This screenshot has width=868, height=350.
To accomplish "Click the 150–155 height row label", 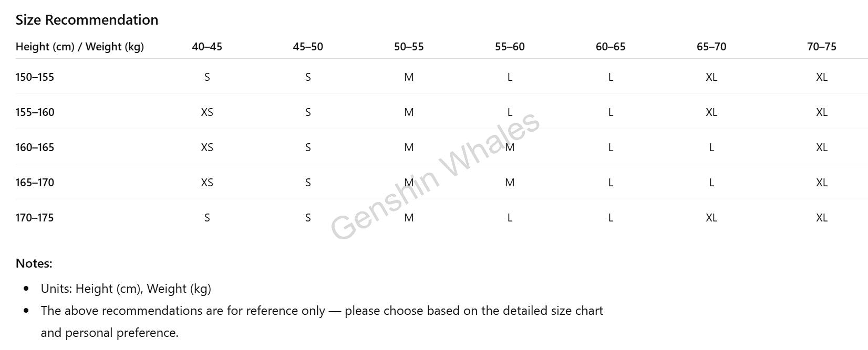I will pyautogui.click(x=35, y=77).
